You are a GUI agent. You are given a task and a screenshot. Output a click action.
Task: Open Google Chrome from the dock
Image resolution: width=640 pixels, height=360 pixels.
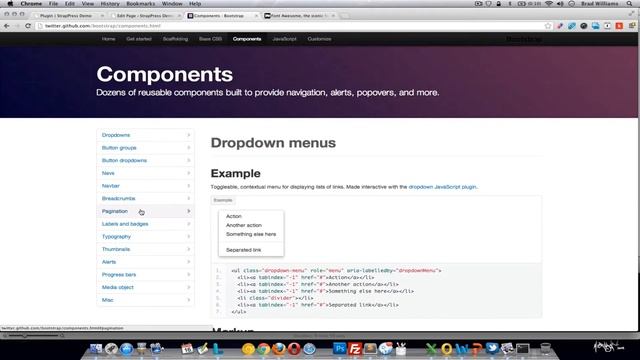(263, 349)
